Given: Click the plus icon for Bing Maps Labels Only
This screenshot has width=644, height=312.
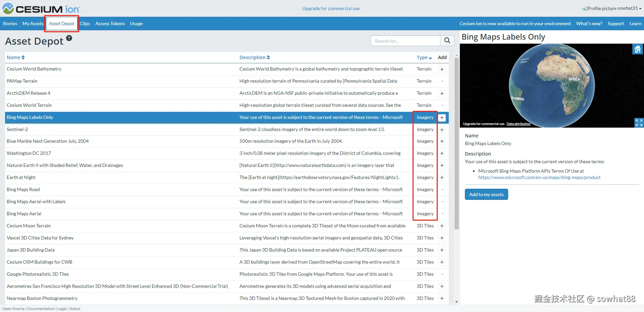Looking at the screenshot, I should (442, 118).
